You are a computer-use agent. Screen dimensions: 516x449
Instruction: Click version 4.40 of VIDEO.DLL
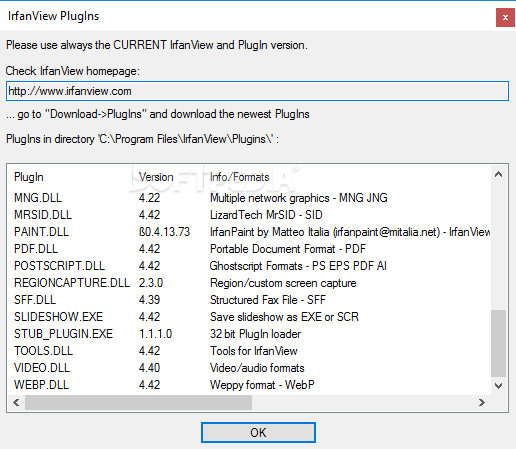click(149, 368)
